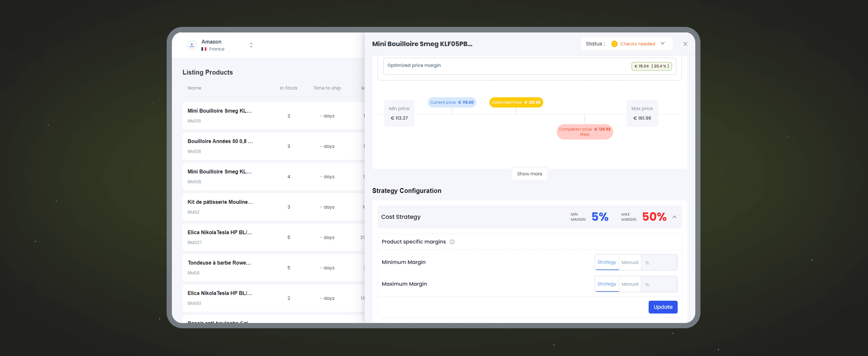This screenshot has height=356, width=868.
Task: Collapse the Cost Strategy section
Action: [674, 217]
